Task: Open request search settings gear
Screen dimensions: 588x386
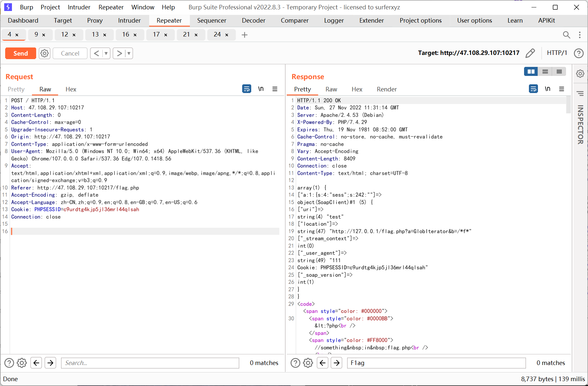Action: click(22, 363)
